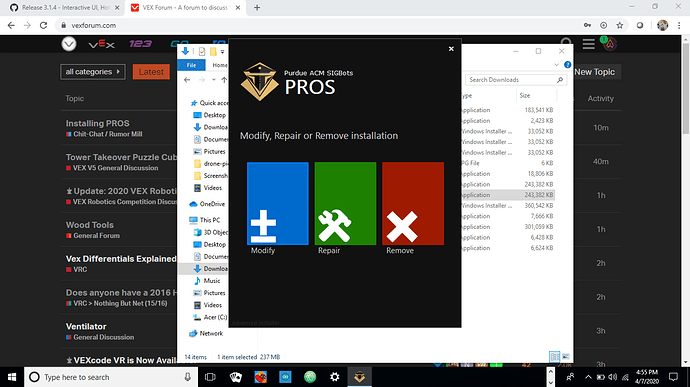
Task: Open the forum search magnifier icon
Action: click(x=566, y=44)
